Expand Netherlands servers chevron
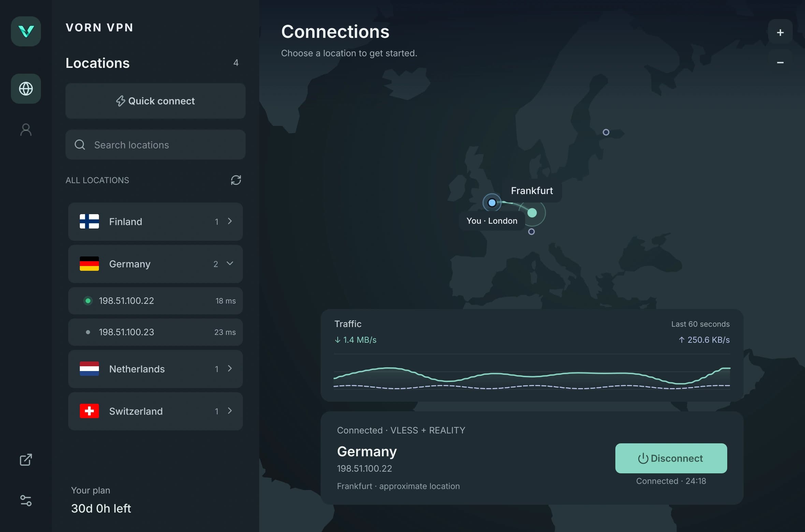 click(x=230, y=368)
